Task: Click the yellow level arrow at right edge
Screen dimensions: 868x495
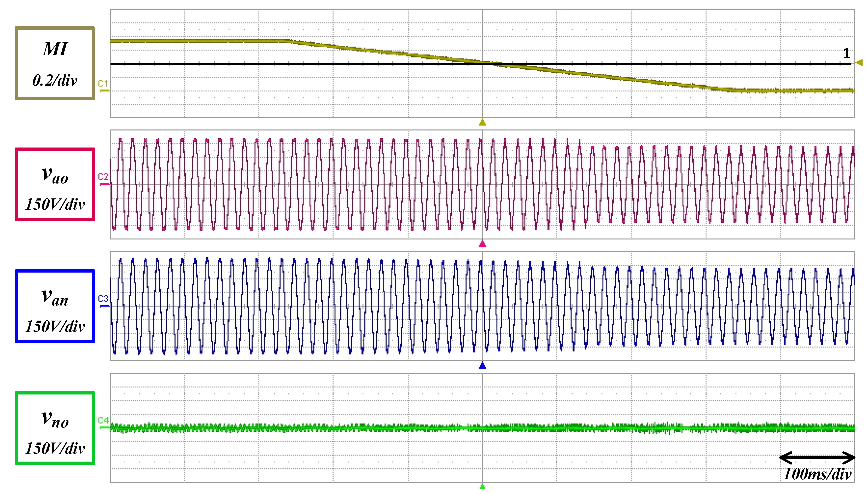Action: pos(859,63)
